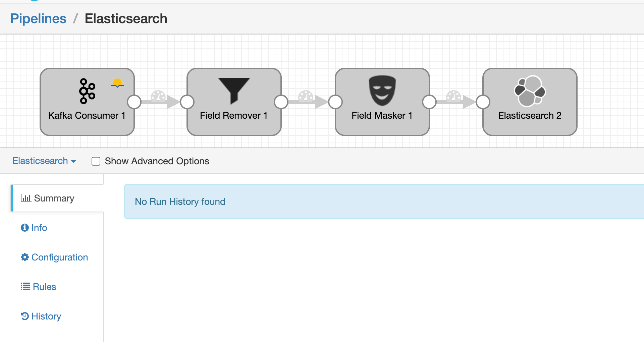This screenshot has height=352, width=644.
Task: Click the Summary bar chart icon
Action: (26, 198)
